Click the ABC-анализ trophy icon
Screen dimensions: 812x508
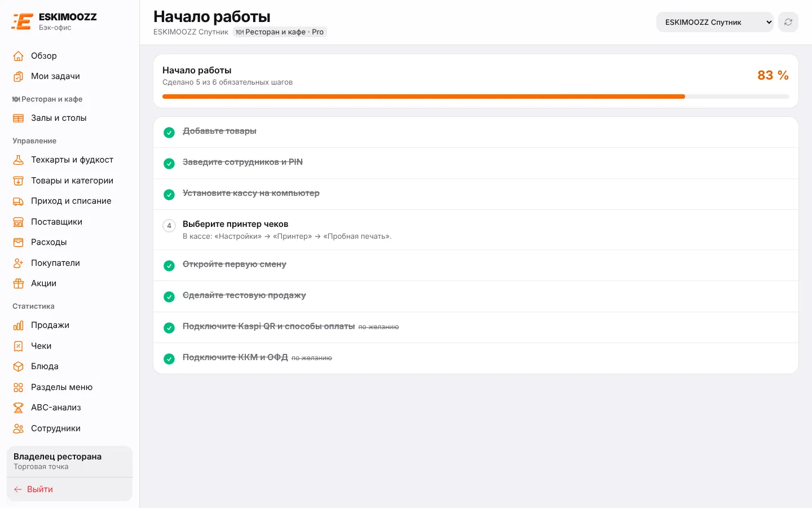click(x=19, y=408)
